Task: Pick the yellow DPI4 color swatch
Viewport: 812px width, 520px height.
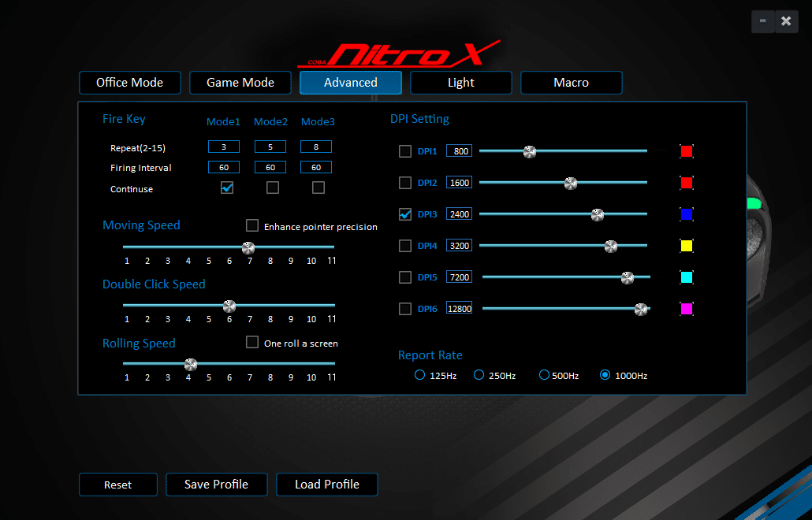Action: pos(687,246)
